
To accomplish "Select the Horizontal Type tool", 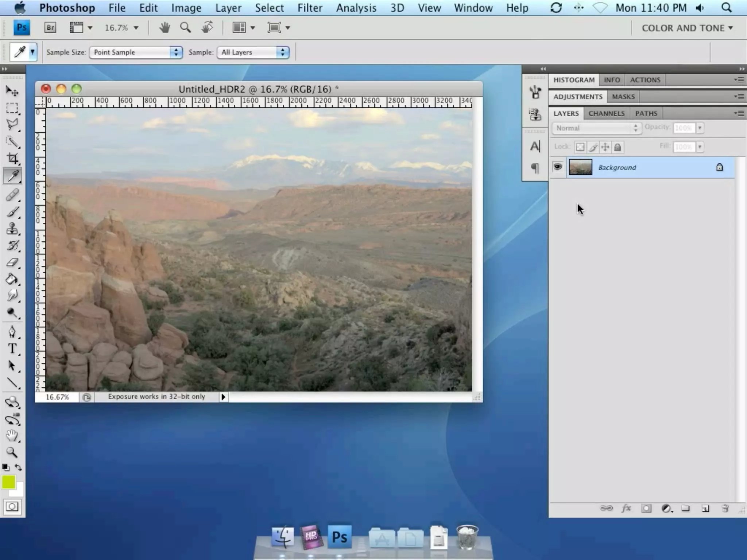I will 12,349.
